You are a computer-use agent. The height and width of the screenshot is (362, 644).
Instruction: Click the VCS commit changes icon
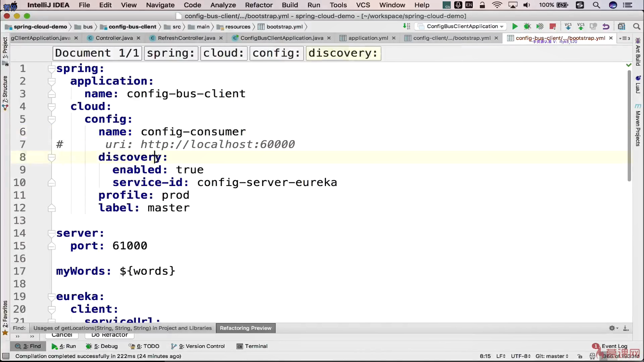coord(581,26)
